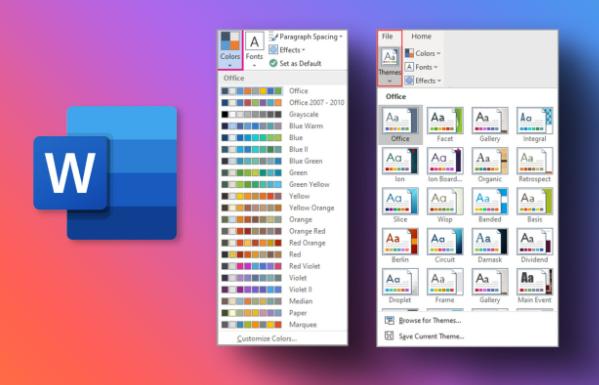
Task: Choose the Dividend theme
Action: [534, 246]
